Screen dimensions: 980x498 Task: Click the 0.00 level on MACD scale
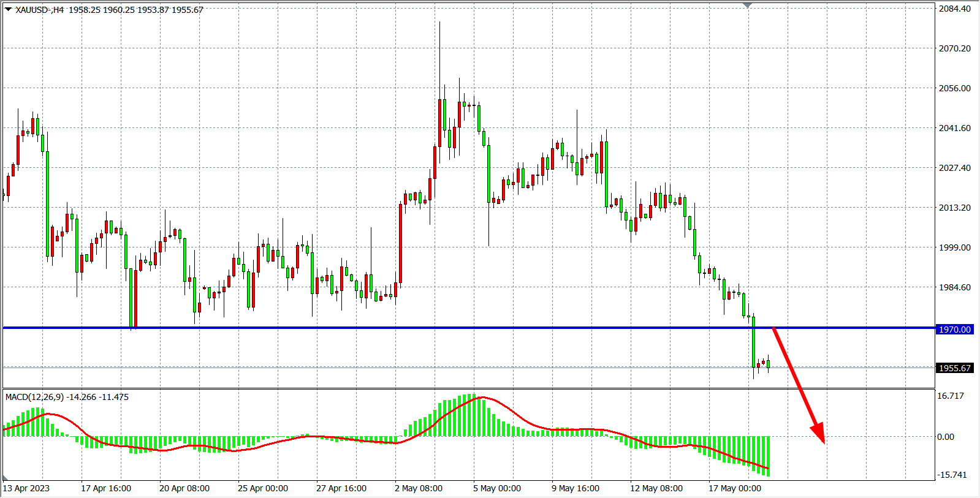(946, 437)
